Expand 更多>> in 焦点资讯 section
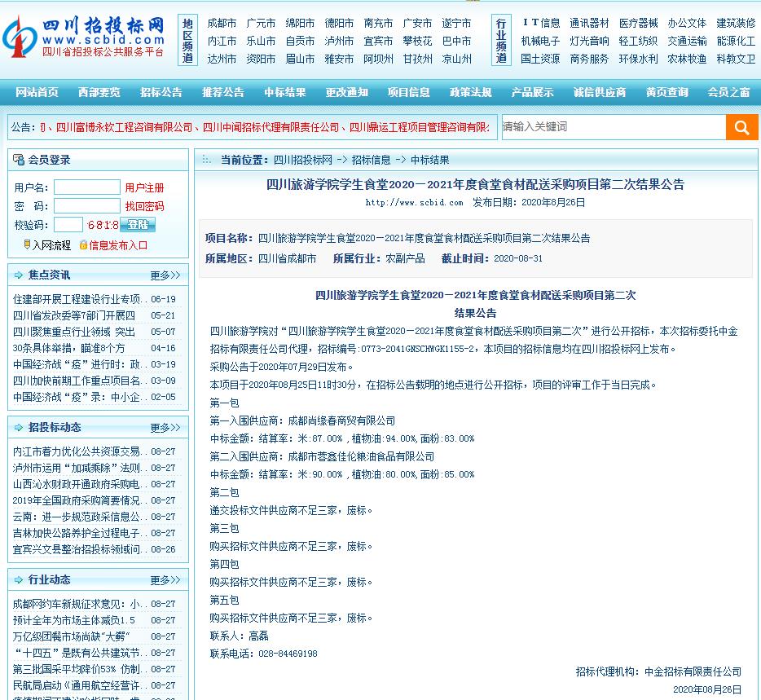761x700 pixels. point(165,275)
